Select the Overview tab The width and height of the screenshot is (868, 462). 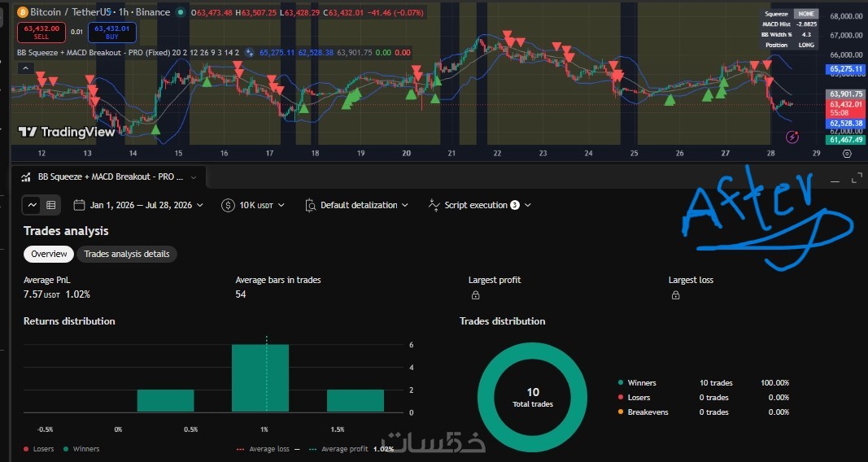[49, 254]
